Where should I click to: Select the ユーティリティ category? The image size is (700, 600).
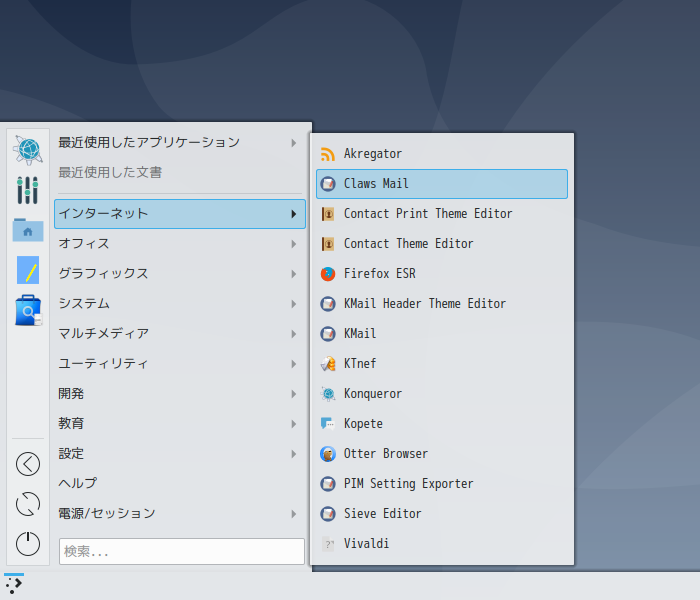(180, 364)
